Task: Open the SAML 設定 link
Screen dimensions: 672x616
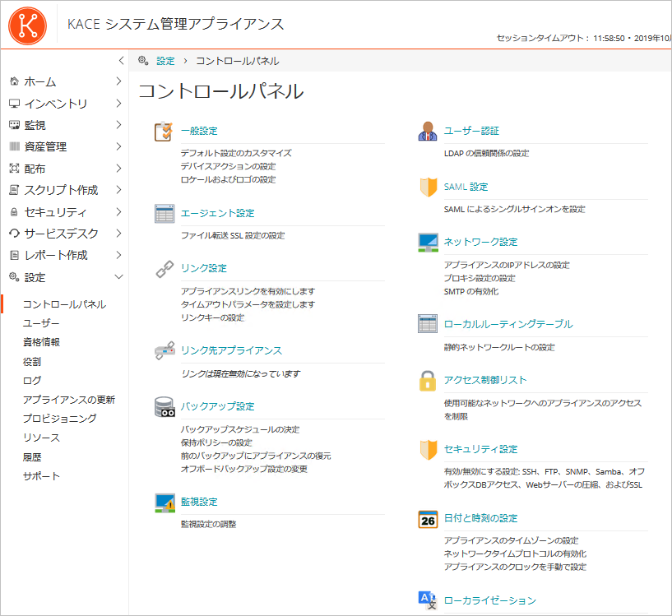Action: click(x=466, y=187)
